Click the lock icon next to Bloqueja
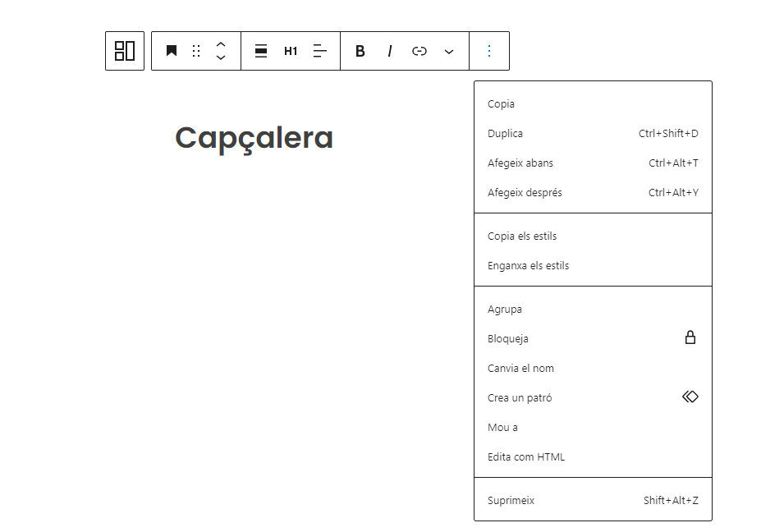This screenshot has width=761, height=532. click(x=690, y=337)
